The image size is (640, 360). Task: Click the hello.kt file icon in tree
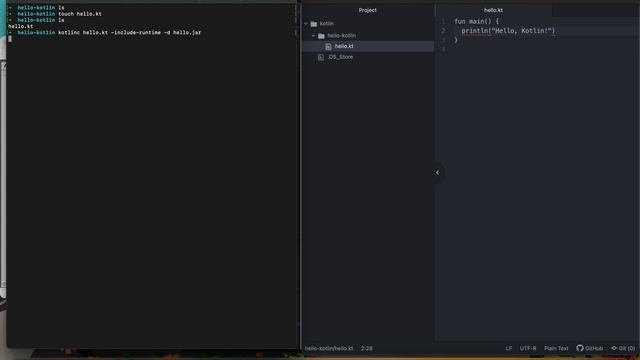[328, 47]
